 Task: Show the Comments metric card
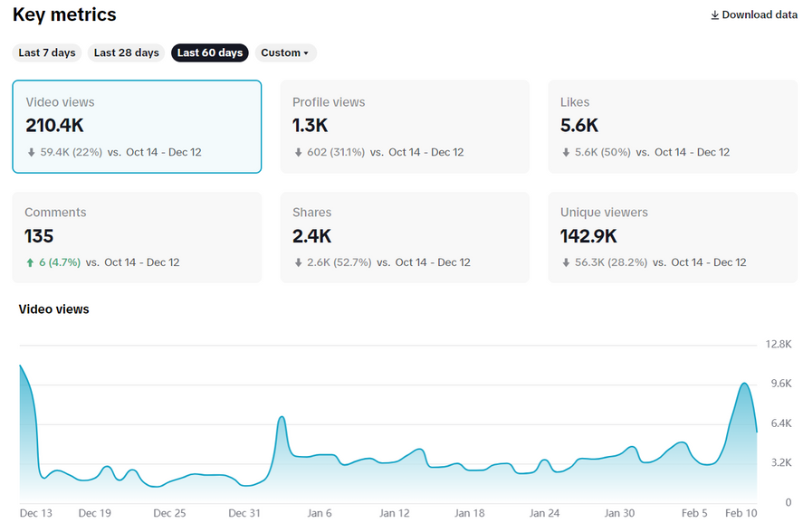click(137, 237)
